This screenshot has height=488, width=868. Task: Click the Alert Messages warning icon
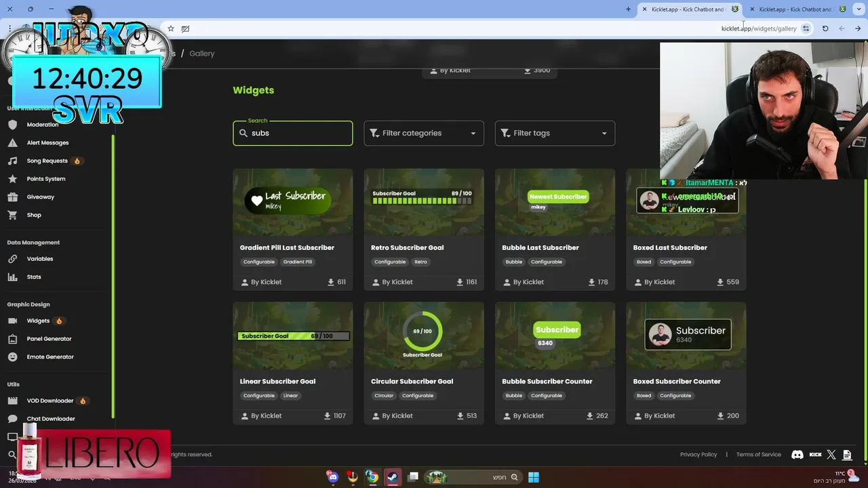tap(12, 143)
